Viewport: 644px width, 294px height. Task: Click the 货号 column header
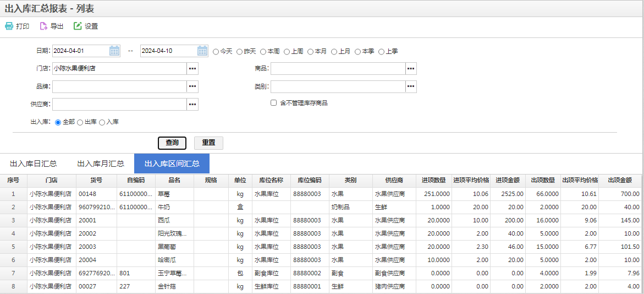97,180
